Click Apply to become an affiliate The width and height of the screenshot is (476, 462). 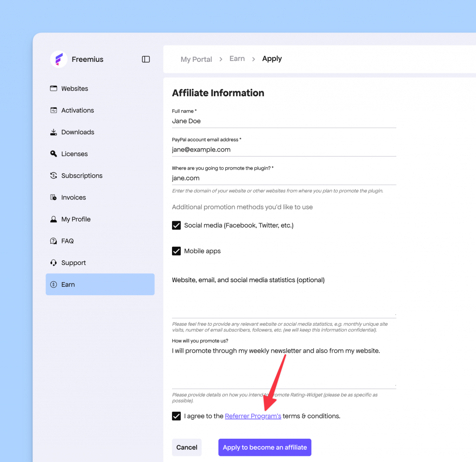pos(264,447)
